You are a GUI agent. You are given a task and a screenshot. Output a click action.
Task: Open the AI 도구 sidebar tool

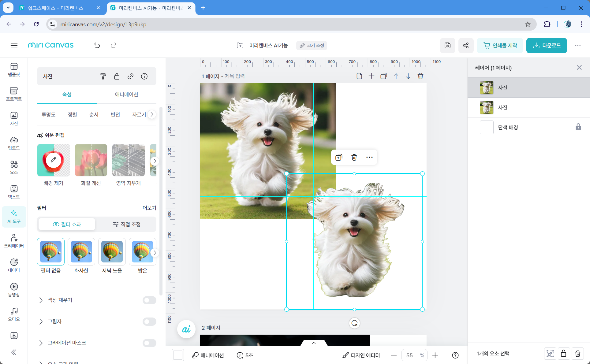coord(14,217)
